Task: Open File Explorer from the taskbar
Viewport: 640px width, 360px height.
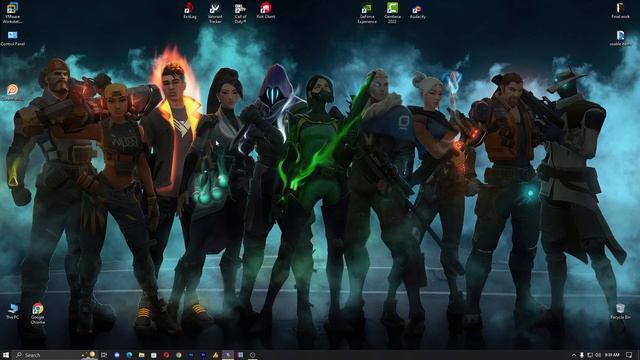Action: (141, 355)
